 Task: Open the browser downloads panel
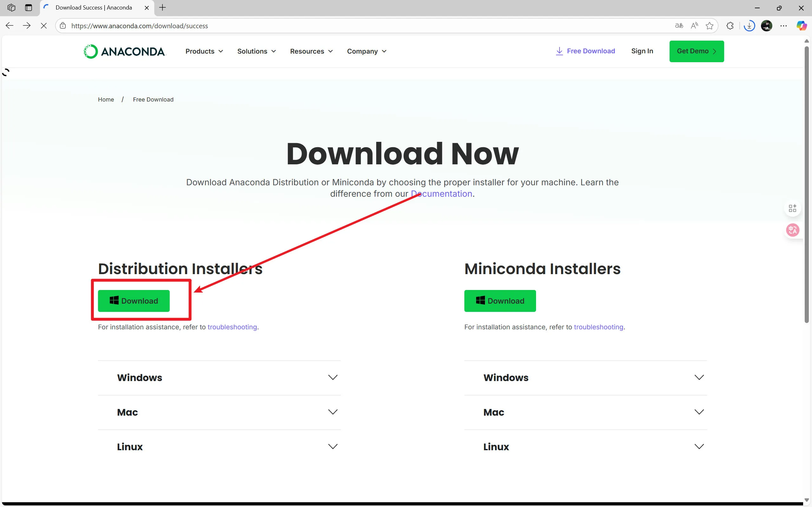click(749, 26)
